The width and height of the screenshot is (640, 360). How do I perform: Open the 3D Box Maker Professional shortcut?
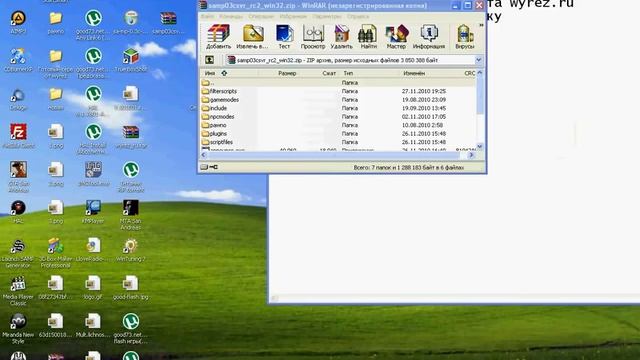[56, 253]
